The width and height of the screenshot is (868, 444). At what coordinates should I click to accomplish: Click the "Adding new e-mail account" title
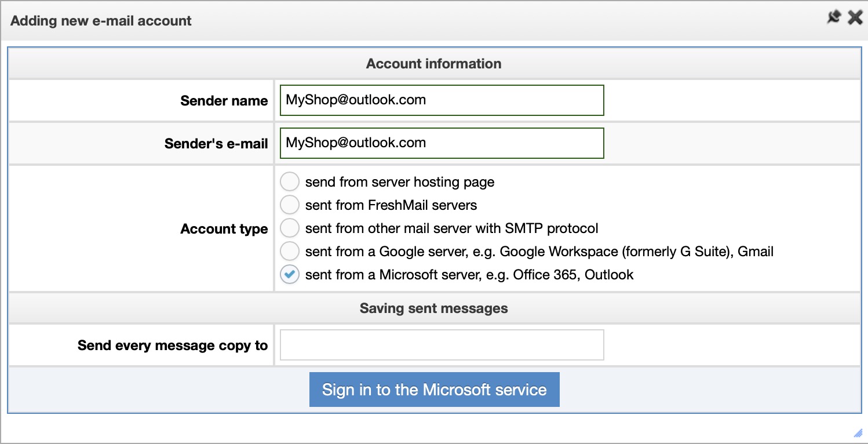101,21
